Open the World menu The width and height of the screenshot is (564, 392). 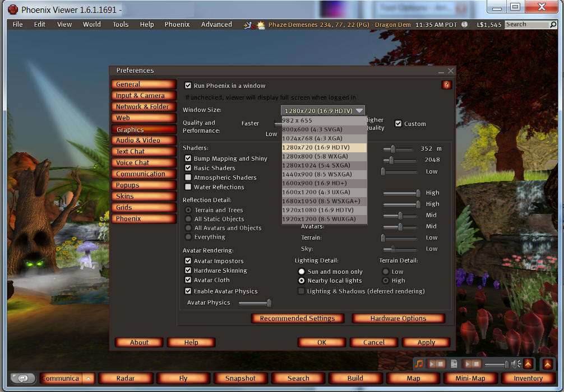pos(92,25)
